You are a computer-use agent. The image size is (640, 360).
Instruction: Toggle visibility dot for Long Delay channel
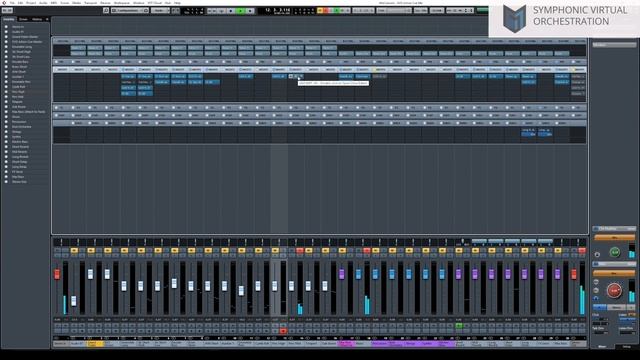point(6,167)
